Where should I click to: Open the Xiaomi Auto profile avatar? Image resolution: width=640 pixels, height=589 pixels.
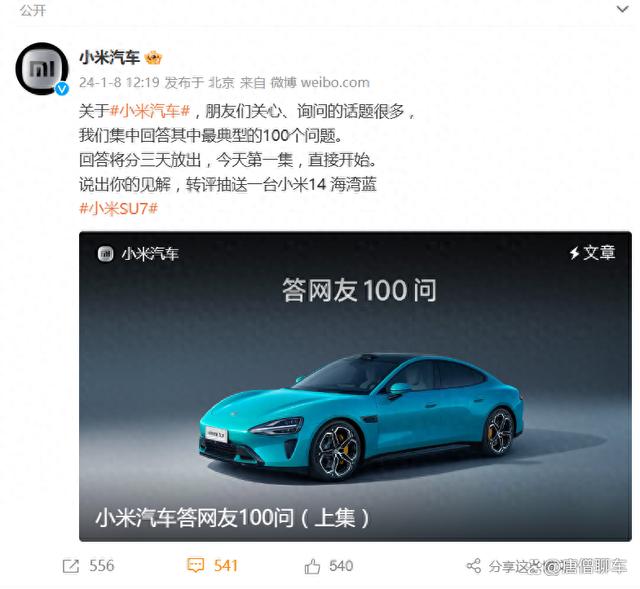pos(42,69)
